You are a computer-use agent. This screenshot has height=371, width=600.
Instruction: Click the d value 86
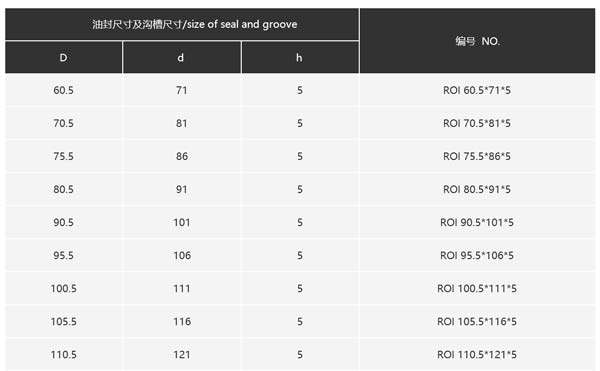coord(182,156)
